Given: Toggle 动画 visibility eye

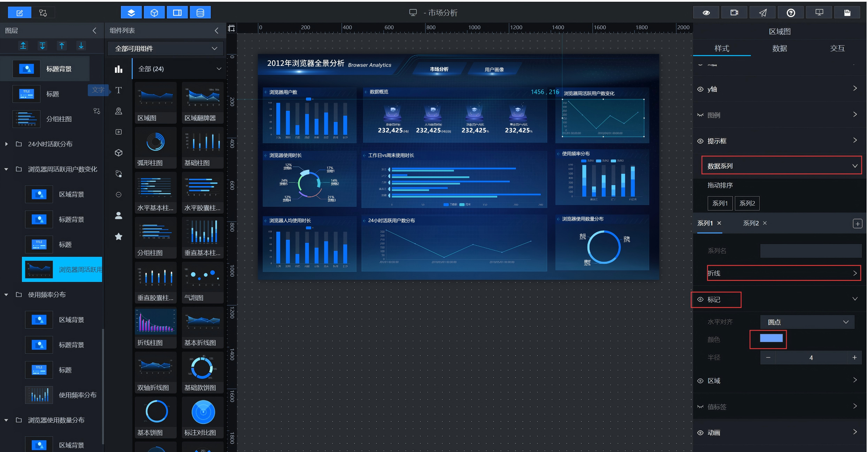Looking at the screenshot, I should click(x=700, y=433).
